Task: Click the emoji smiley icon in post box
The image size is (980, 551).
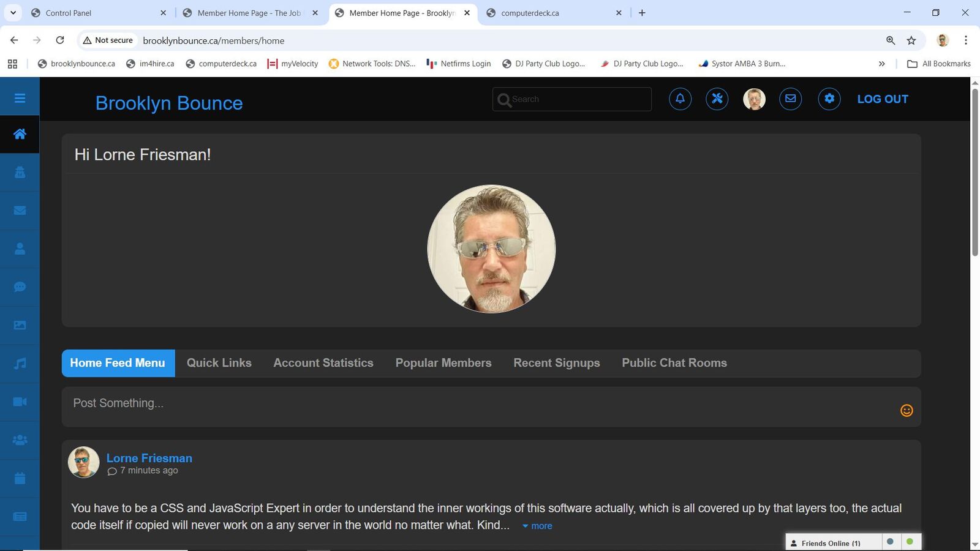Action: tap(907, 410)
